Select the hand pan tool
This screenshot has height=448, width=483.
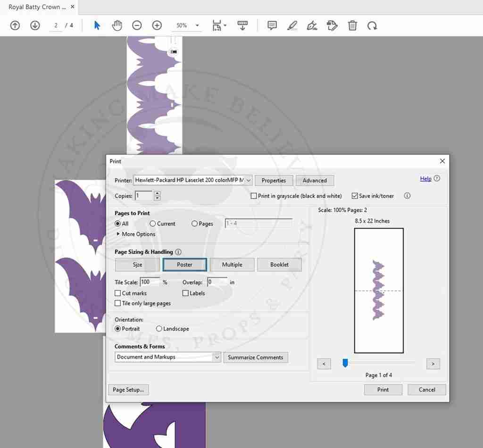coord(117,25)
